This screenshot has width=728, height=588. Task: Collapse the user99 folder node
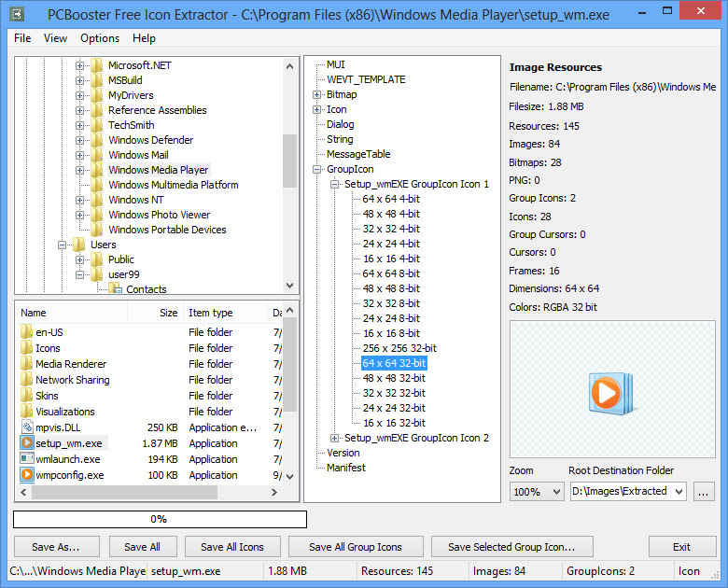pos(80,274)
